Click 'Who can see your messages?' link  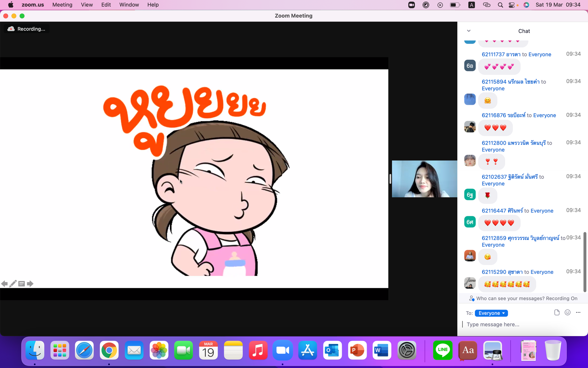click(510, 298)
